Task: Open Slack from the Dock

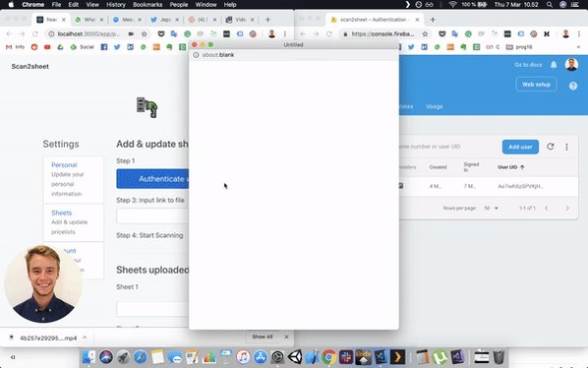Action: (x=346, y=357)
